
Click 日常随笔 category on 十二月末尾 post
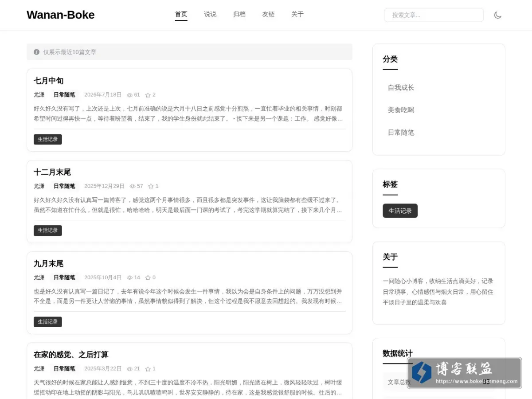[x=64, y=186]
